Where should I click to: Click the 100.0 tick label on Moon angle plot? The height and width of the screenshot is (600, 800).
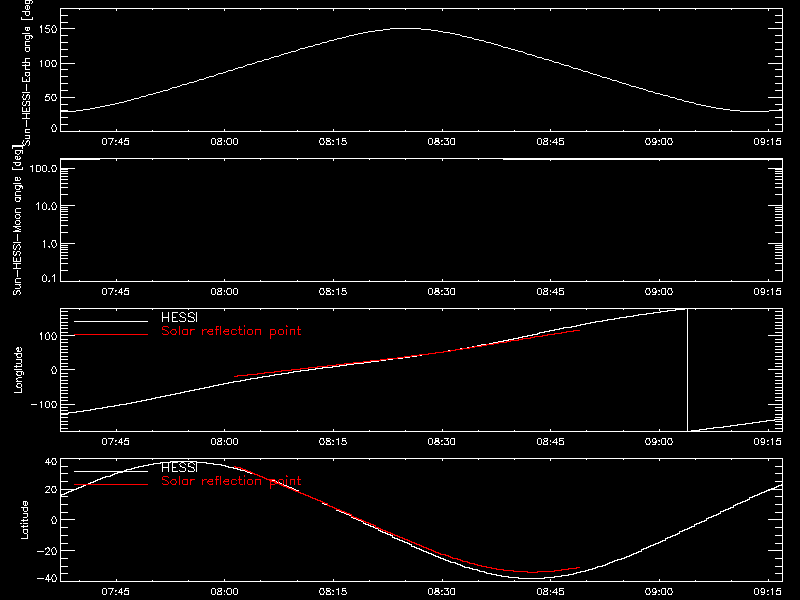pyautogui.click(x=43, y=168)
